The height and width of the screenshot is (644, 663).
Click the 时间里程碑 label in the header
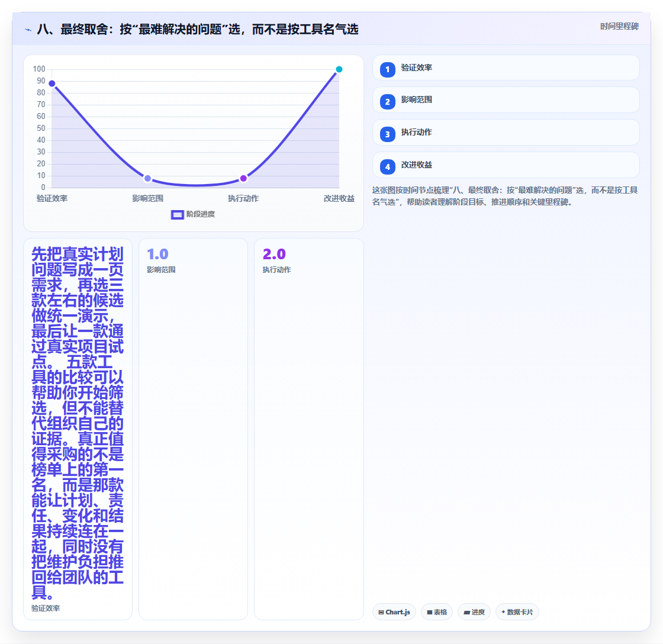click(x=619, y=26)
